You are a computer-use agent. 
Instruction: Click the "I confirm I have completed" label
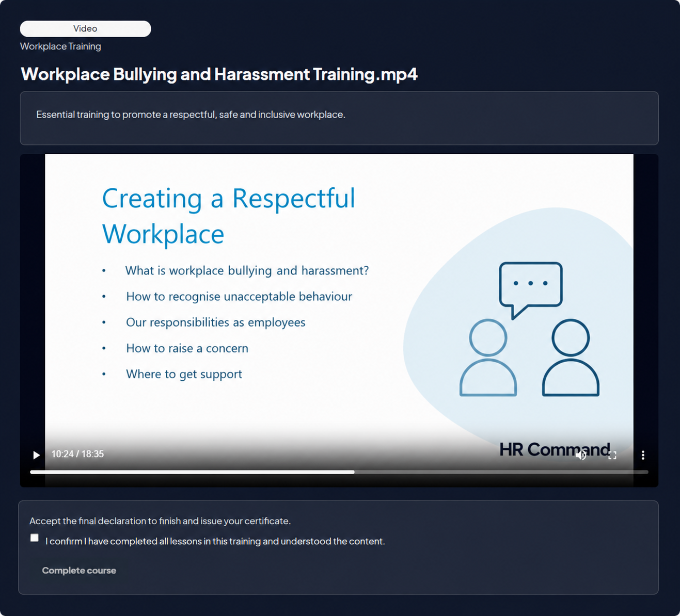tap(215, 541)
